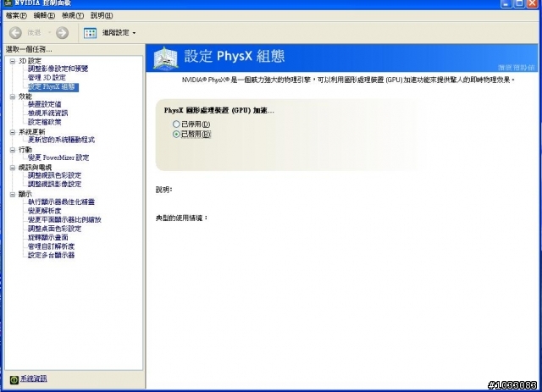The height and width of the screenshot is (392, 542).
Task: Click the NVIDIA 控制面板 title bar icon
Action: click(x=8, y=3)
